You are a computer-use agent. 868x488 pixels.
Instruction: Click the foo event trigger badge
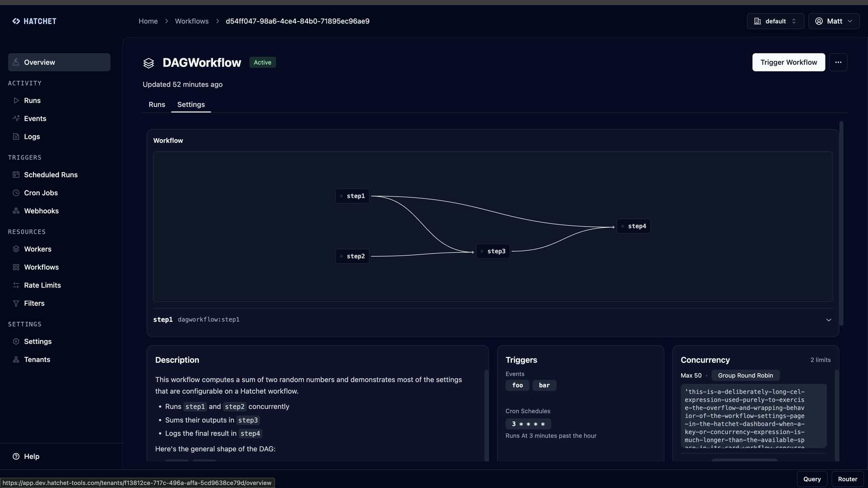pos(518,385)
